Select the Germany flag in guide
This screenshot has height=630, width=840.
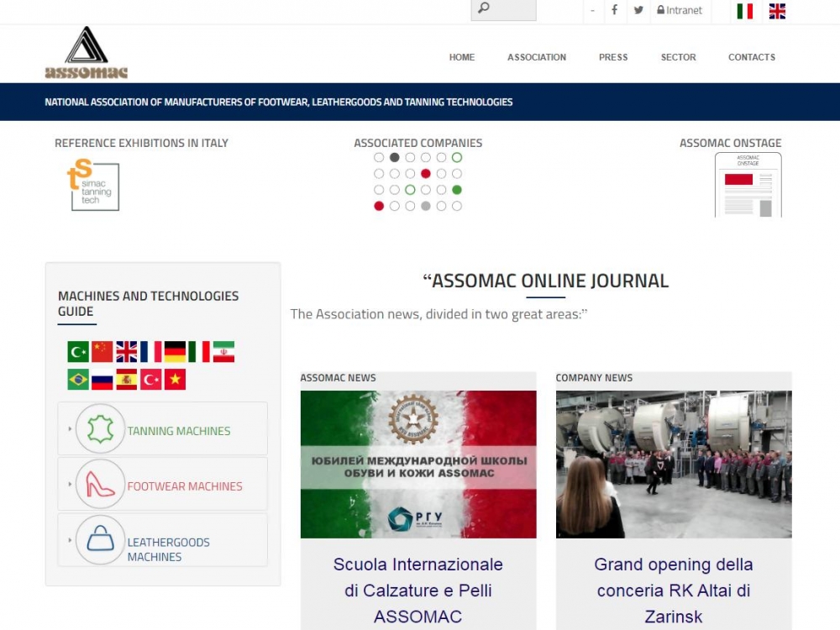pyautogui.click(x=176, y=352)
